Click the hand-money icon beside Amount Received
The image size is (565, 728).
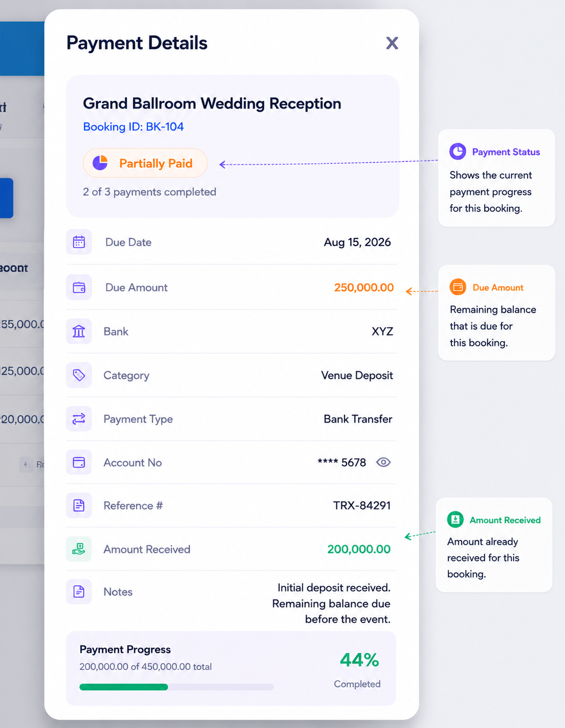coord(79,549)
